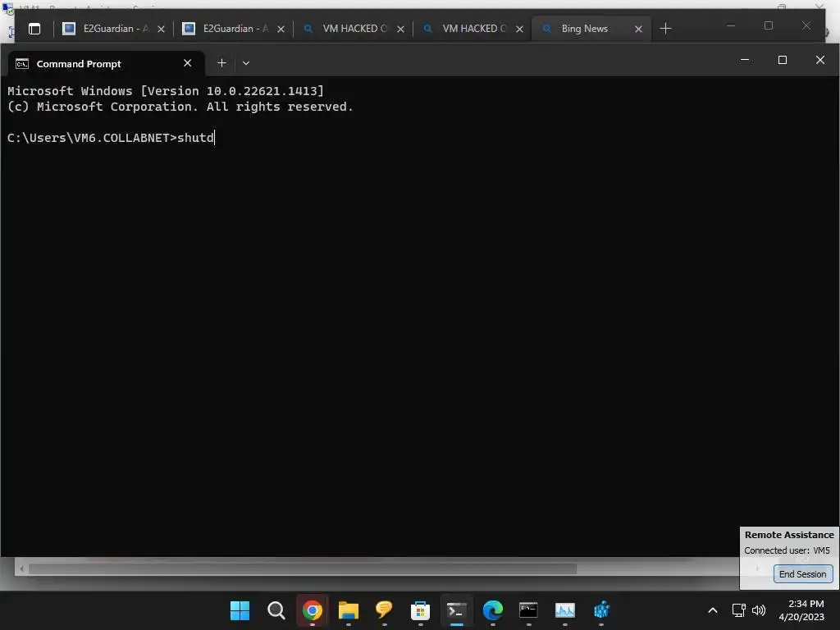Viewport: 840px width, 630px height.
Task: Expand the terminal profile dropdown
Action: (246, 63)
